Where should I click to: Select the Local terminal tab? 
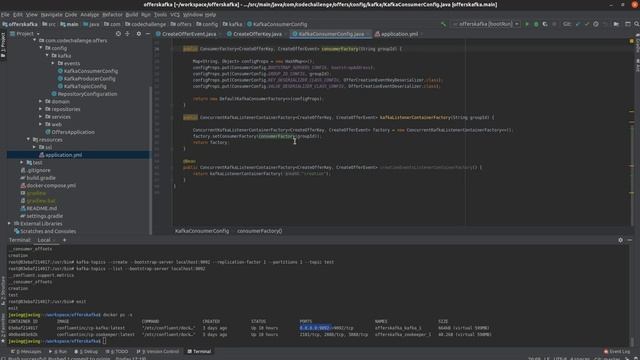45,240
